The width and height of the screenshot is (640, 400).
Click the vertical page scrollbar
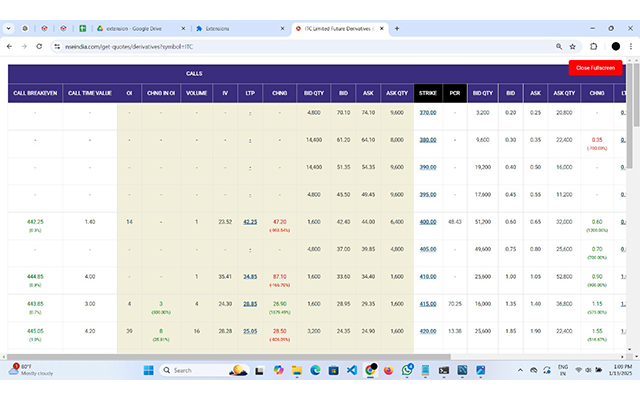tap(636, 94)
